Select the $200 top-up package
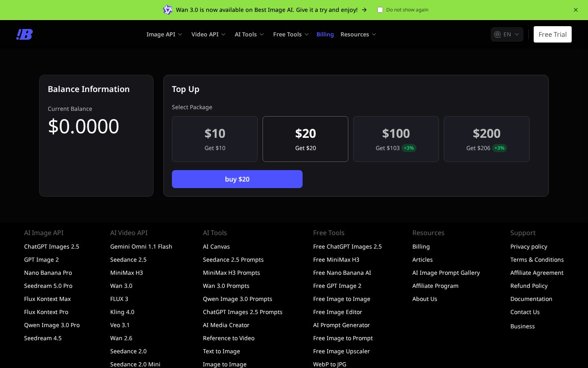 click(487, 139)
